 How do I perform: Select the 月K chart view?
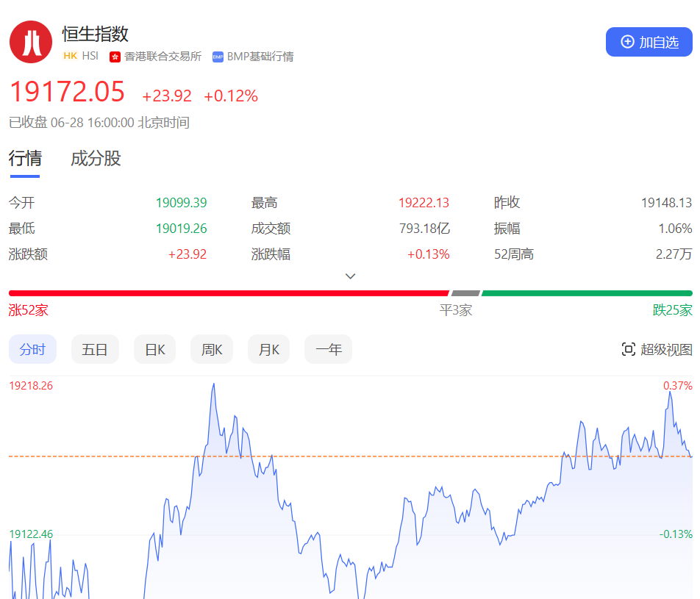pyautogui.click(x=269, y=349)
